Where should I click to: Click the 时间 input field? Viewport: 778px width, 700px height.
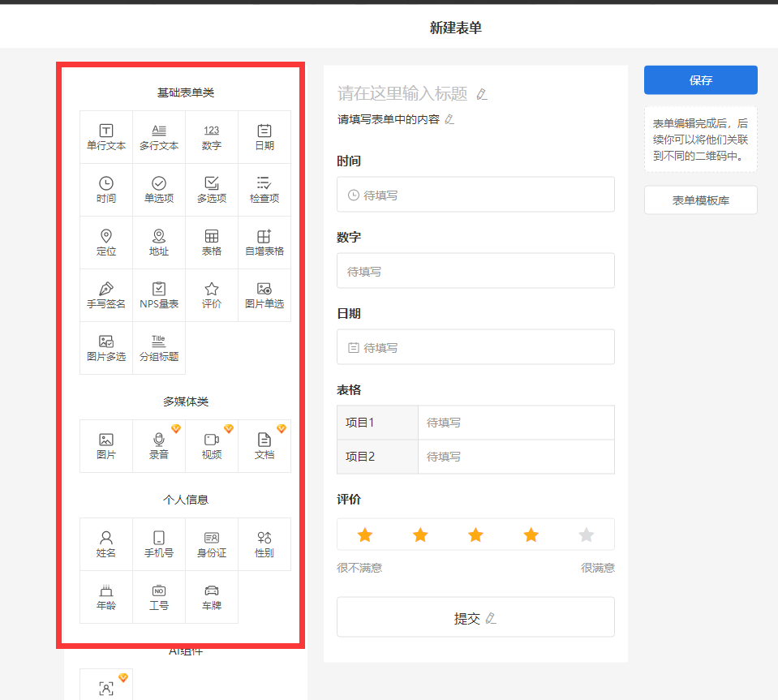tap(475, 195)
